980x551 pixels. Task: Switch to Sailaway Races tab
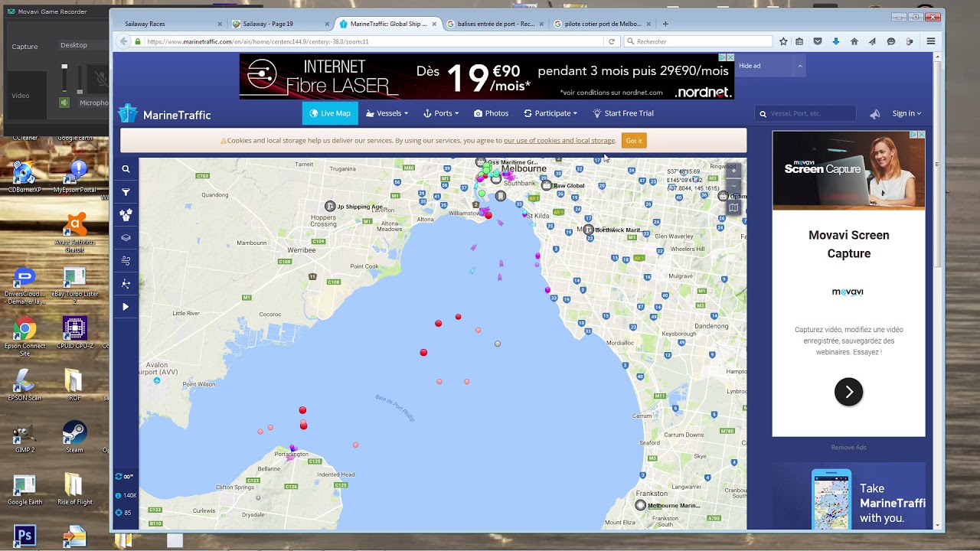[172, 24]
